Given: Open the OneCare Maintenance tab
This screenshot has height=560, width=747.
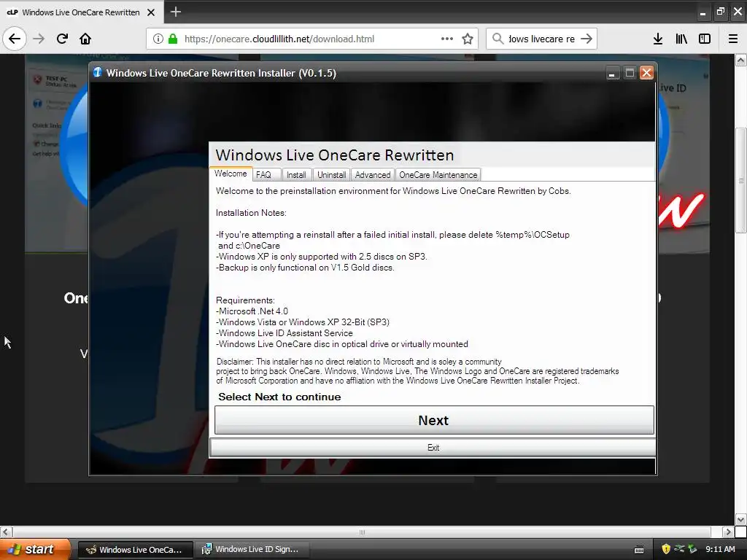Looking at the screenshot, I should pos(438,175).
